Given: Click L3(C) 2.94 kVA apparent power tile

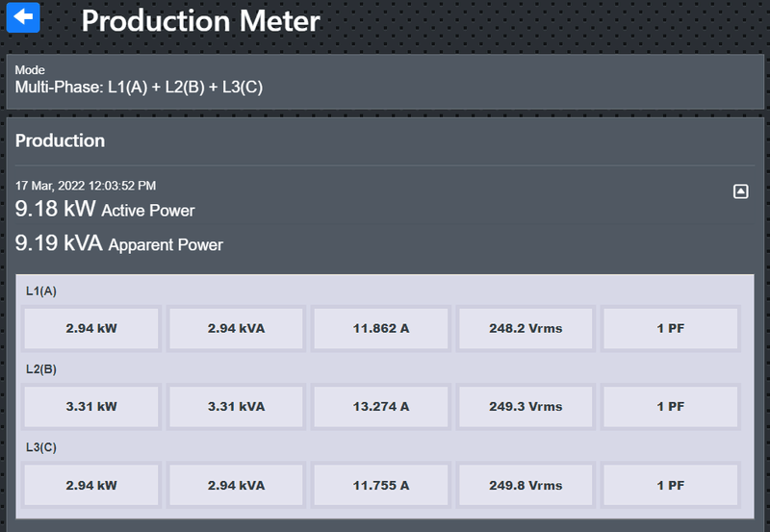Looking at the screenshot, I should pos(236,486).
